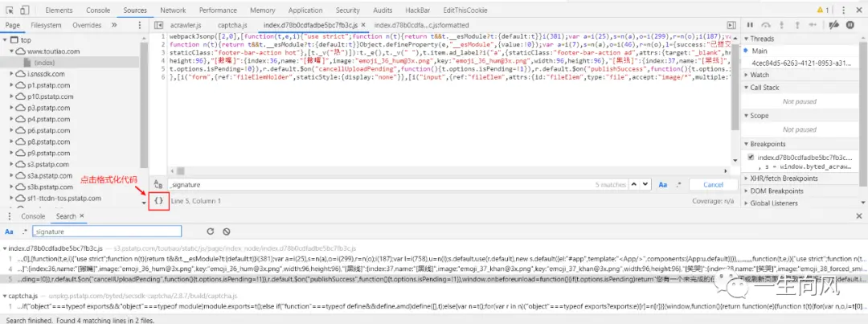Collapse captcha.js search results group

point(5,296)
